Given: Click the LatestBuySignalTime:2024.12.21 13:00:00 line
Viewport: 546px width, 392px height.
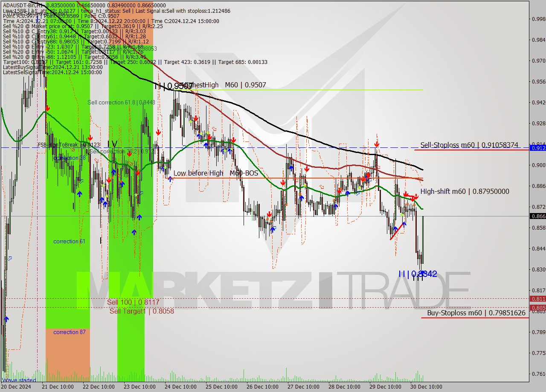Looking at the screenshot, I should pyautogui.click(x=52, y=67).
